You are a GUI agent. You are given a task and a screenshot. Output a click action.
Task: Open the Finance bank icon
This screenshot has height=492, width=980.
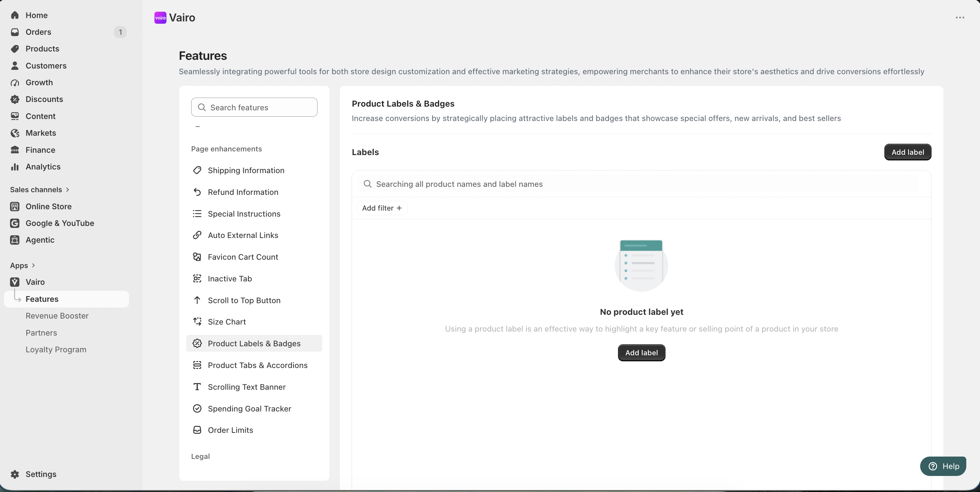pyautogui.click(x=15, y=150)
